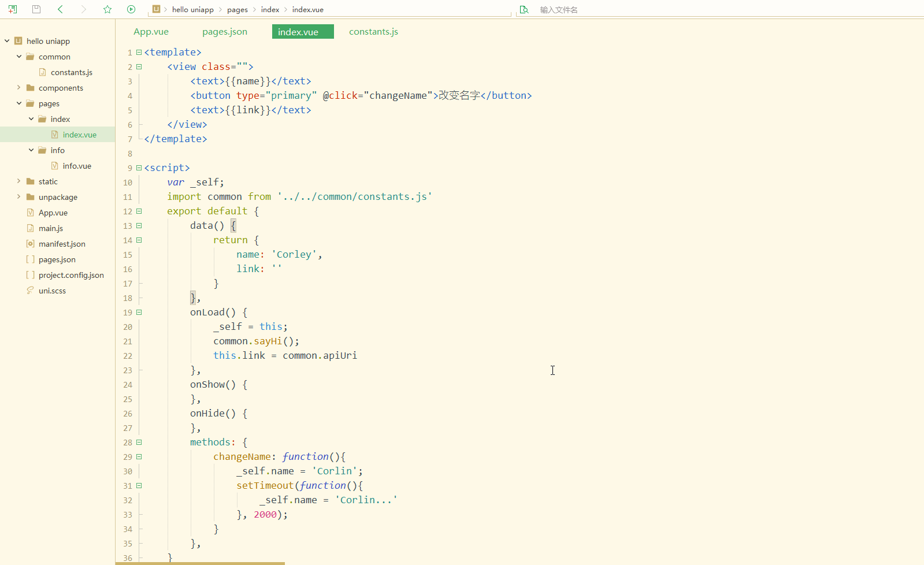Viewport: 924px width, 565px height.
Task: Click the static folder icon
Action: pos(30,181)
